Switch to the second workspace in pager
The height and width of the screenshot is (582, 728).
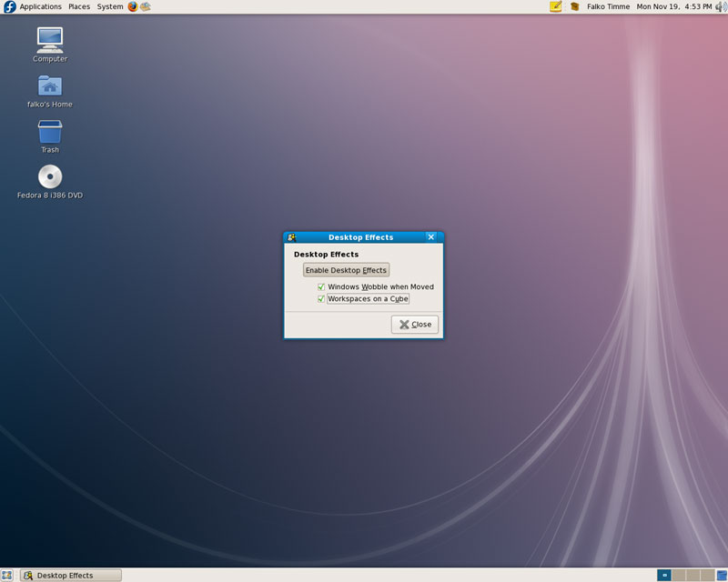coord(678,576)
